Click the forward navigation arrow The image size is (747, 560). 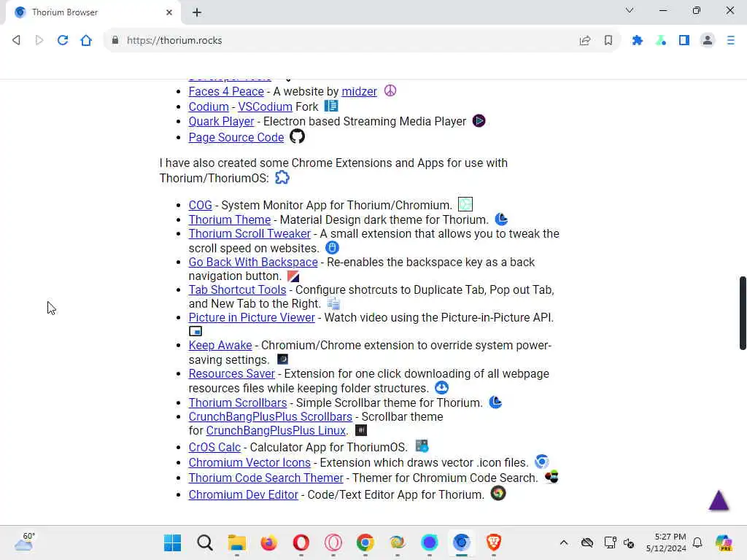tap(39, 40)
